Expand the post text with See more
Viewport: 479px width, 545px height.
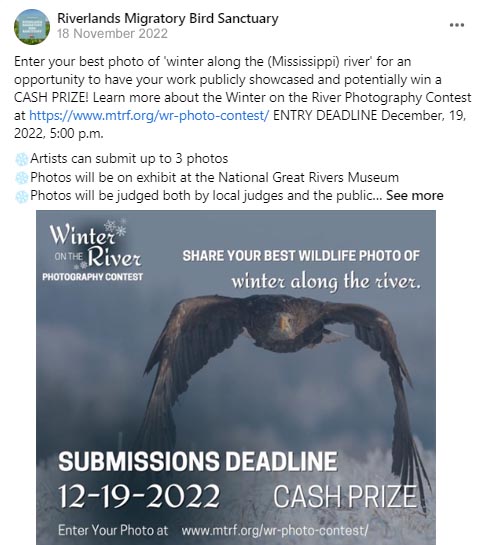[x=414, y=195]
